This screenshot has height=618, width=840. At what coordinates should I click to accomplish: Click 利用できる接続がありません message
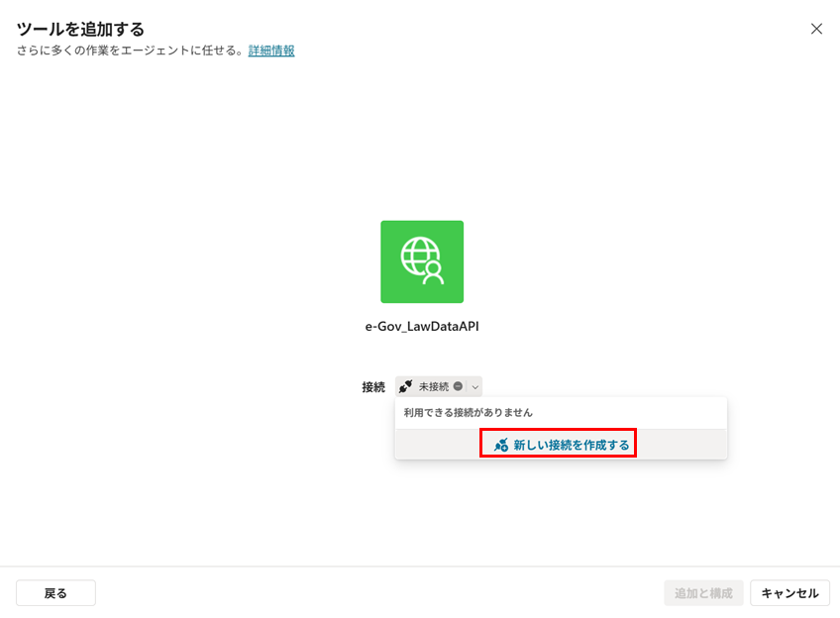[468, 412]
